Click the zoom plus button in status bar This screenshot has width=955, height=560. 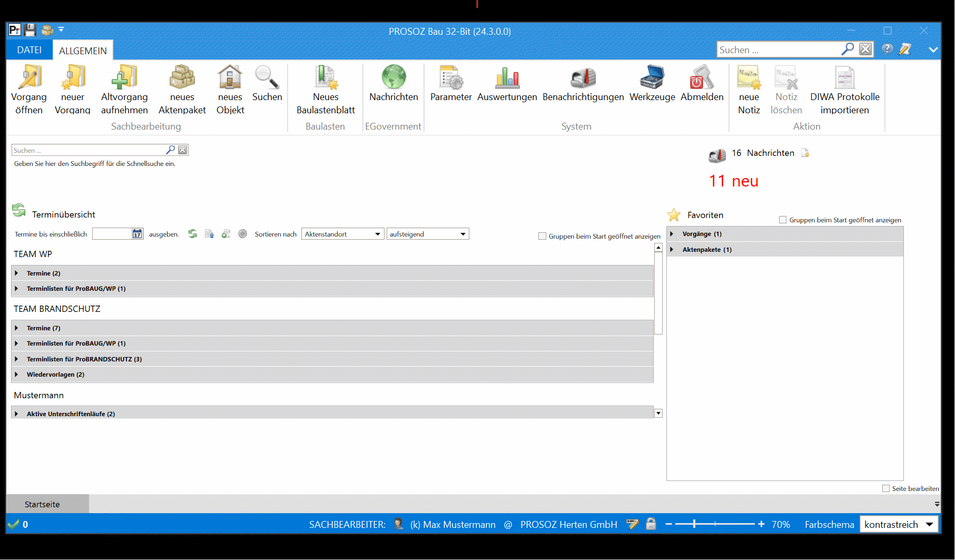[761, 524]
